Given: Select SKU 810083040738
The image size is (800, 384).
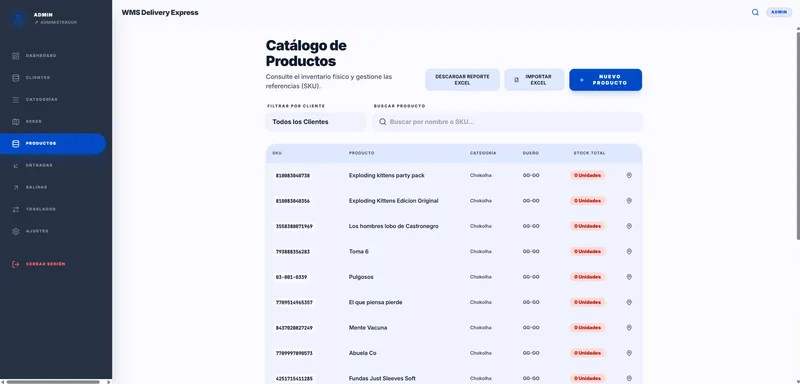Looking at the screenshot, I should pos(293,175).
